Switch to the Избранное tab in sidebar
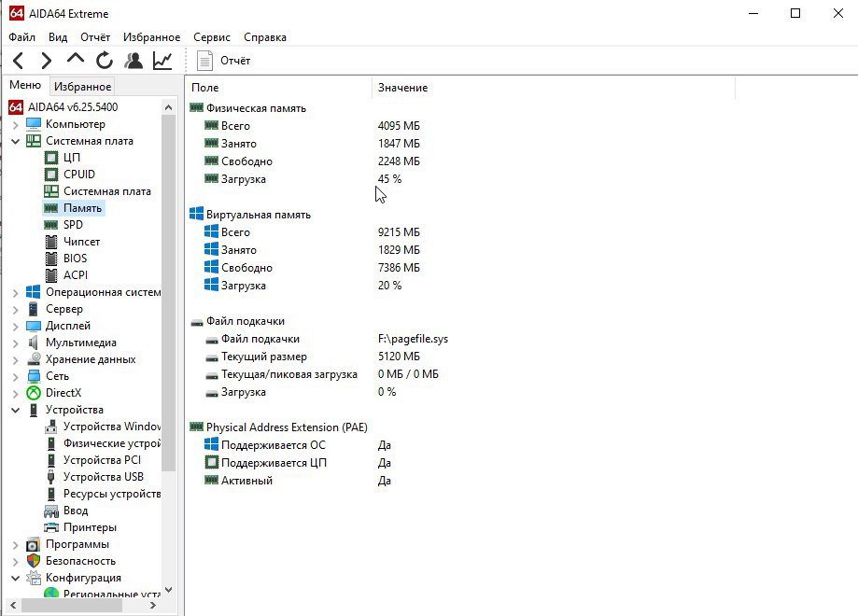 click(x=83, y=87)
